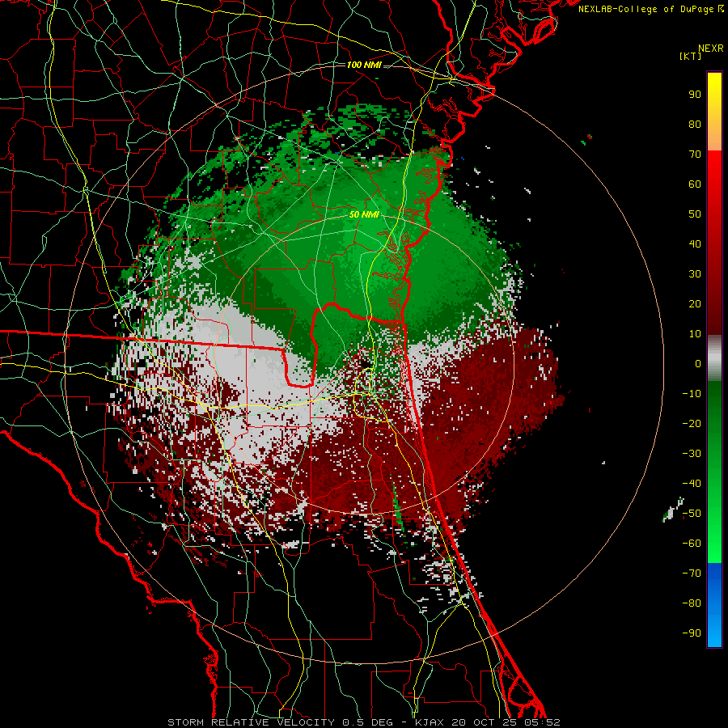This screenshot has width=728, height=728.
Task: Click the 50 NMI range ring label
Action: 364,214
